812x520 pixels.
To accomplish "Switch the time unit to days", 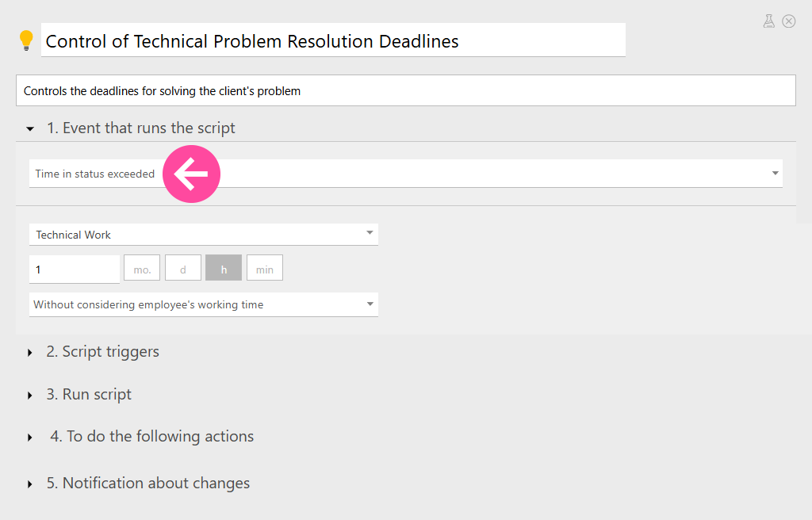I will [x=182, y=268].
